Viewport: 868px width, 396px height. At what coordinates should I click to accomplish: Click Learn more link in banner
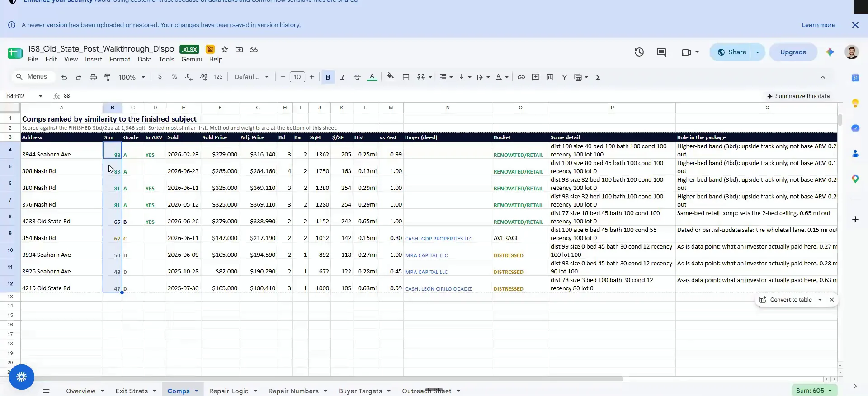[818, 25]
